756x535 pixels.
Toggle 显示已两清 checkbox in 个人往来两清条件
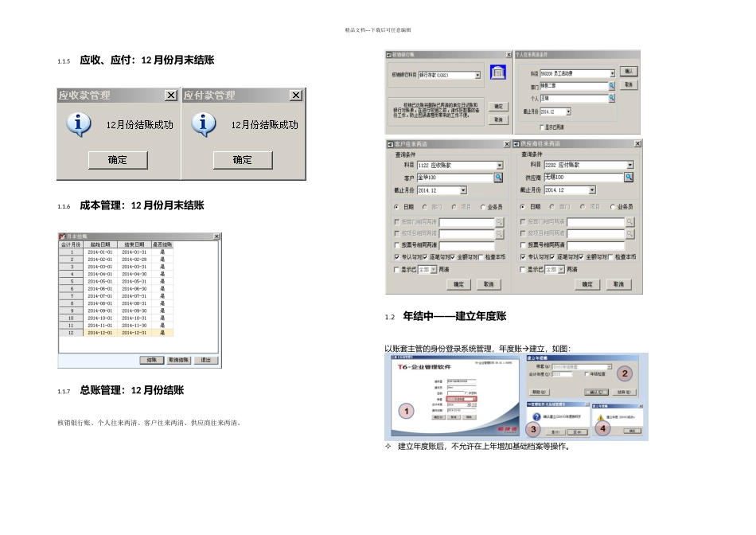[542, 127]
